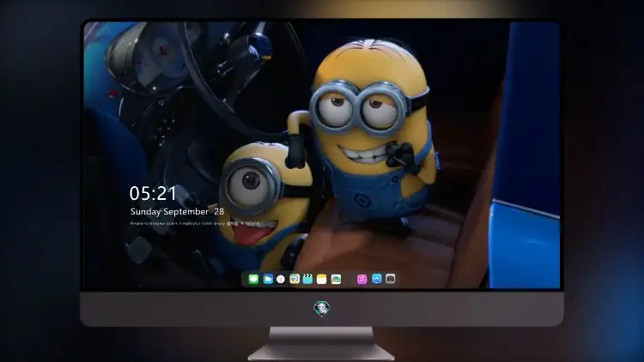The image size is (644, 362).
Task: Open the colorful photo app beside Notes
Action: pyautogui.click(x=336, y=279)
